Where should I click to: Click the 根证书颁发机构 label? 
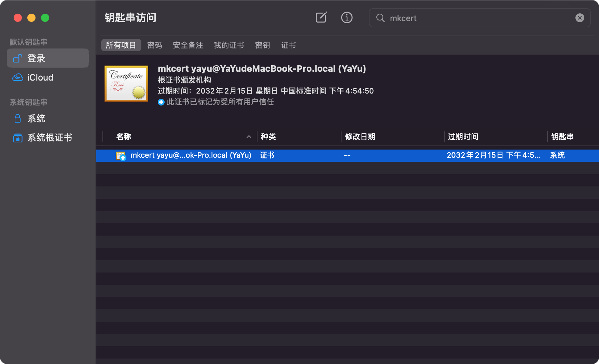click(x=184, y=80)
